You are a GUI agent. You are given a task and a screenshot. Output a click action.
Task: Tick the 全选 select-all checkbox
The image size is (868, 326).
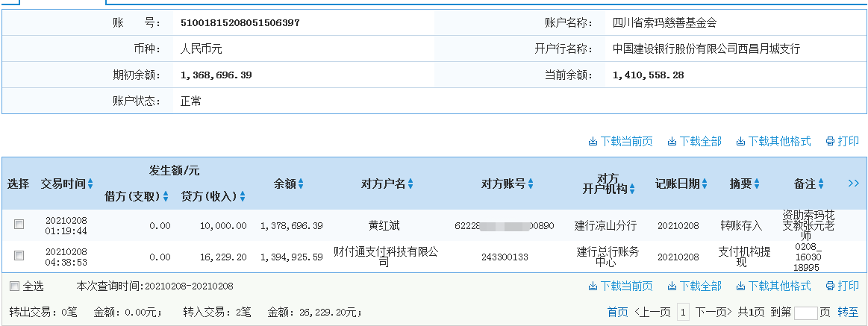pos(14,286)
